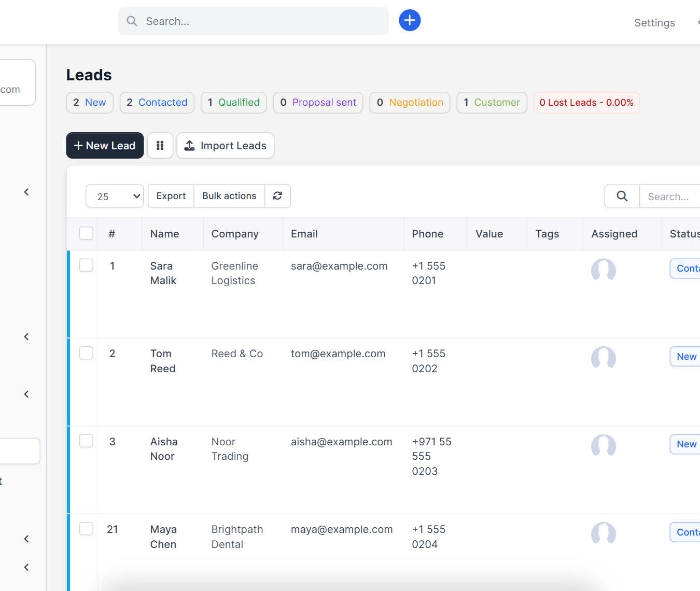Switch to kanban view using the grid icon
Image resolution: width=700 pixels, height=591 pixels.
point(160,146)
